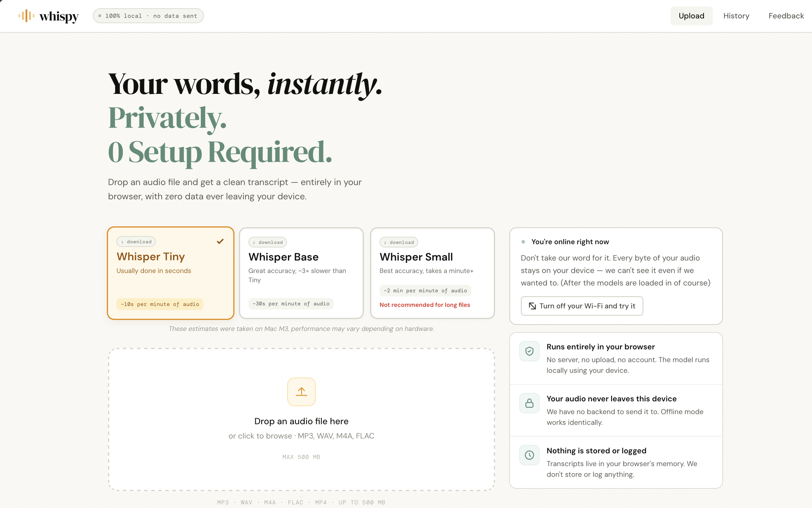Click 'Nothing is stored or logged' heading
The width and height of the screenshot is (812, 508).
tap(596, 451)
